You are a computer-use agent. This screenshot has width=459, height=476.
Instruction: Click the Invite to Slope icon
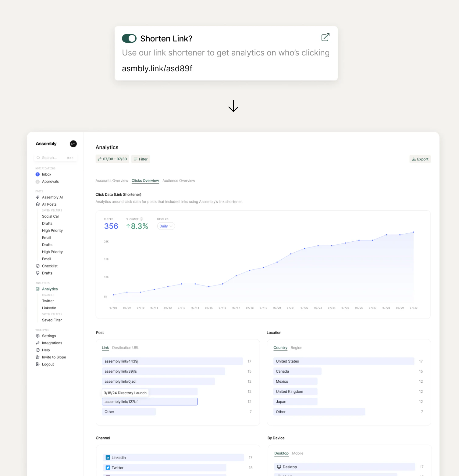[x=38, y=357]
